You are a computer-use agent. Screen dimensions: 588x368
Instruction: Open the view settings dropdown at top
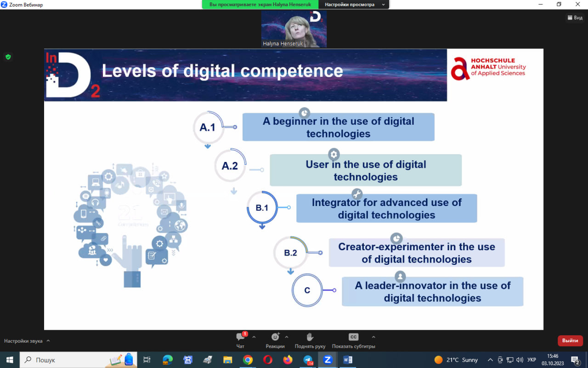pos(354,5)
